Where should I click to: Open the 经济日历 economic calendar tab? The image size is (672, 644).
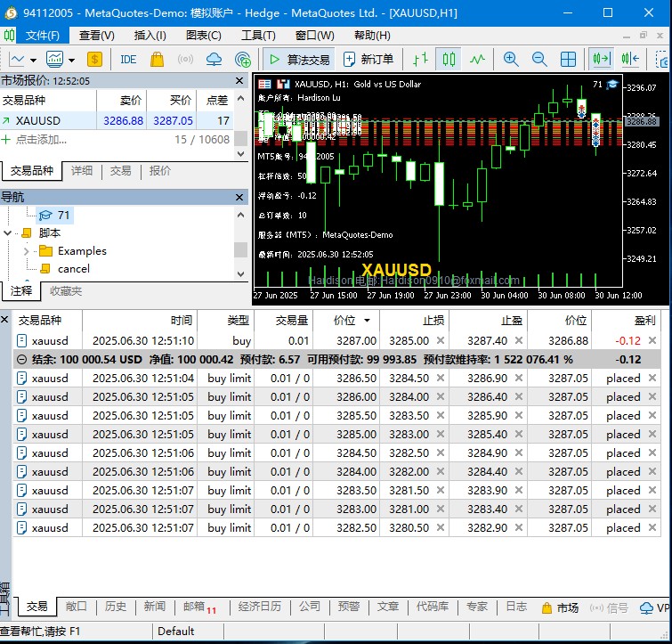point(259,607)
